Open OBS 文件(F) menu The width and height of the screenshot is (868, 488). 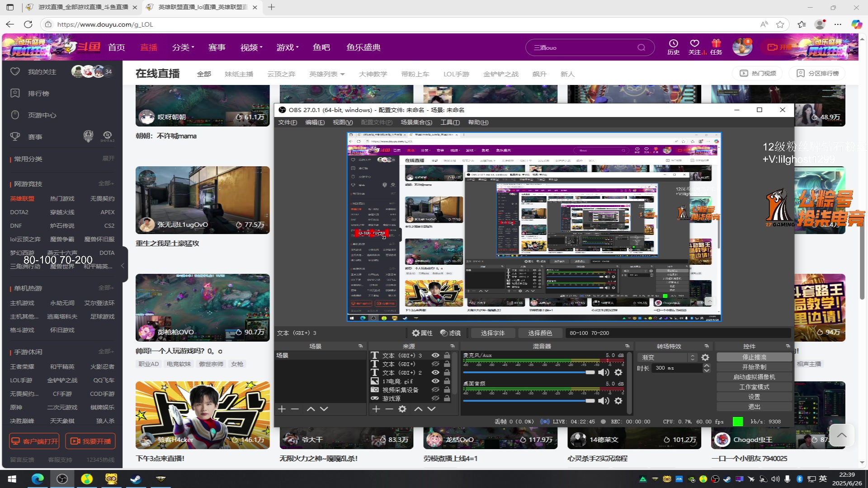point(288,122)
